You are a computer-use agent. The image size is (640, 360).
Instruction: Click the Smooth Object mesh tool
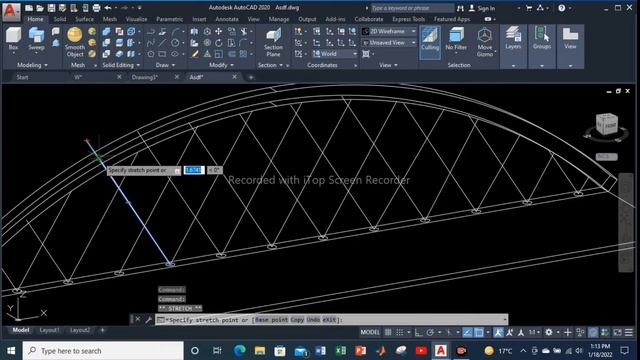[x=75, y=42]
